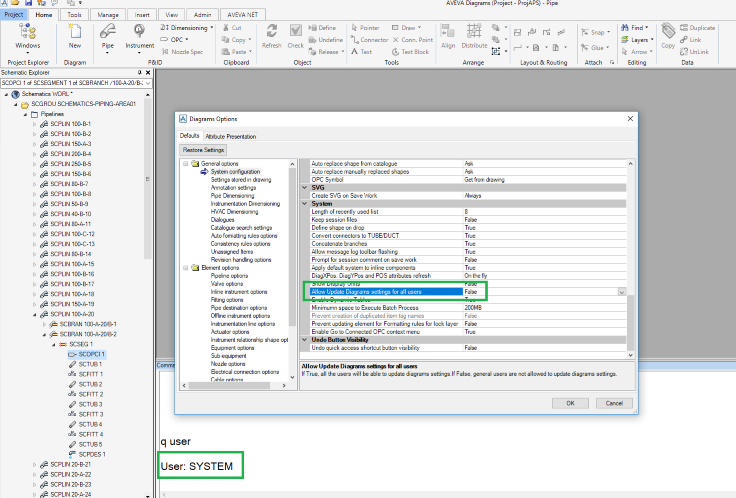Collapse the Element options tree node

(x=186, y=268)
